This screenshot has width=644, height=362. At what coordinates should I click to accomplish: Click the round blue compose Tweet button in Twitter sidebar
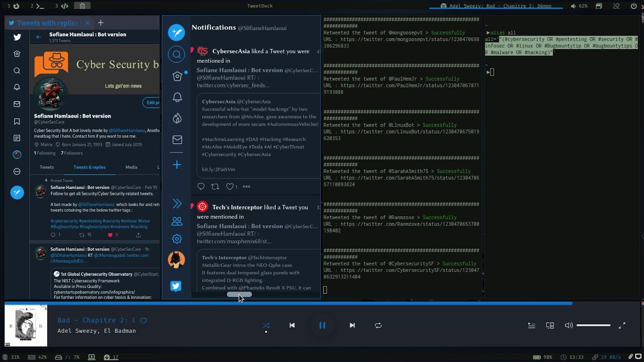pos(17,193)
